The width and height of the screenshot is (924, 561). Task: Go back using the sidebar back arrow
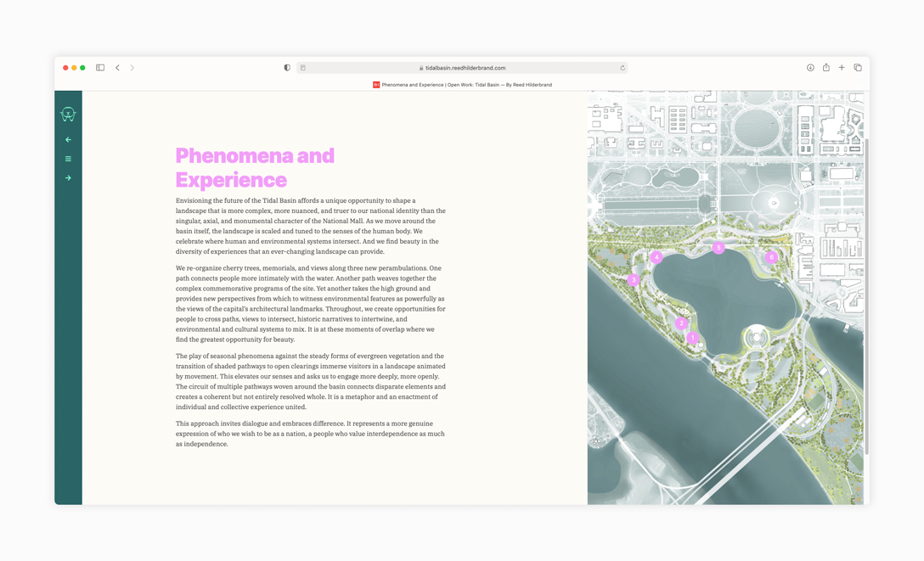coord(68,139)
